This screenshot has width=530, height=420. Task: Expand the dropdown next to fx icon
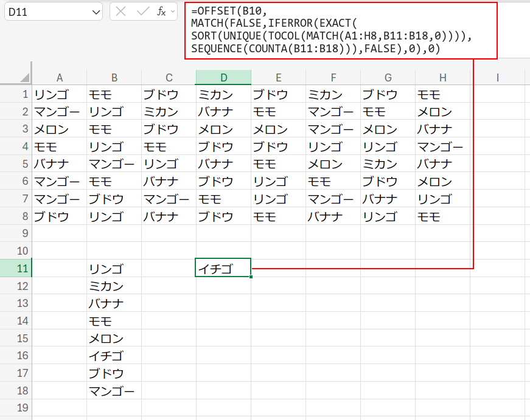coord(173,12)
